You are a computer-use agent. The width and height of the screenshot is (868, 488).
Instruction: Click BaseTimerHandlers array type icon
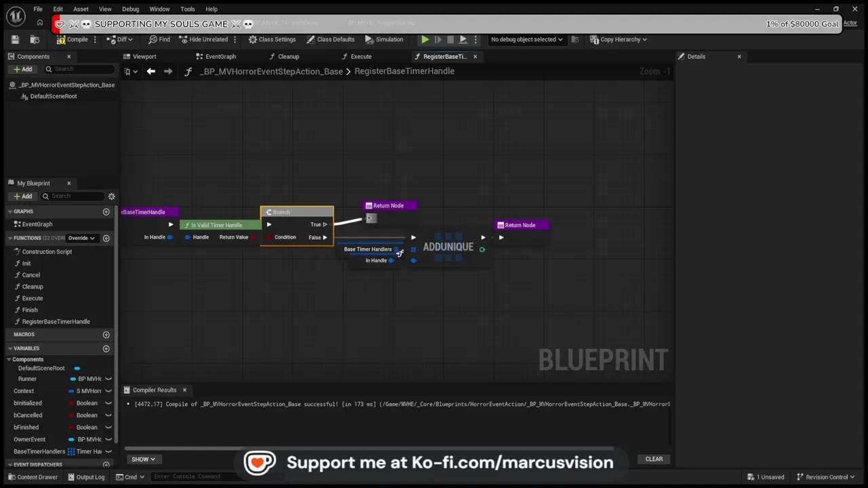71,451
